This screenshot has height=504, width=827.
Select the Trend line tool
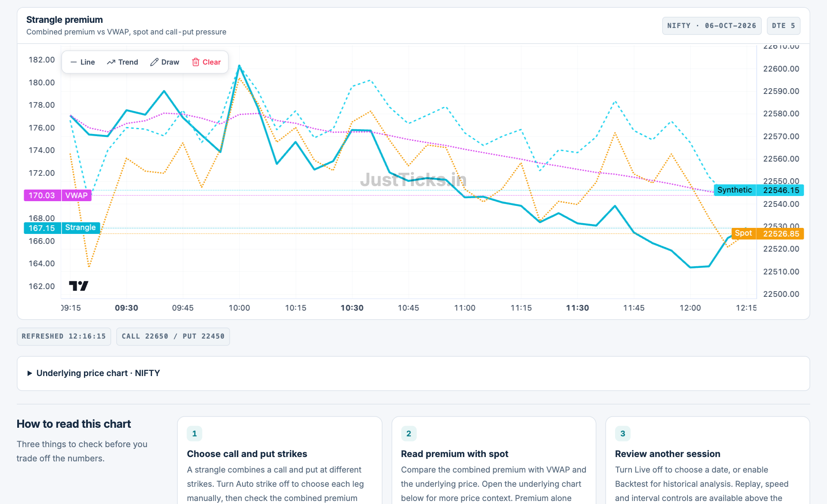(122, 62)
